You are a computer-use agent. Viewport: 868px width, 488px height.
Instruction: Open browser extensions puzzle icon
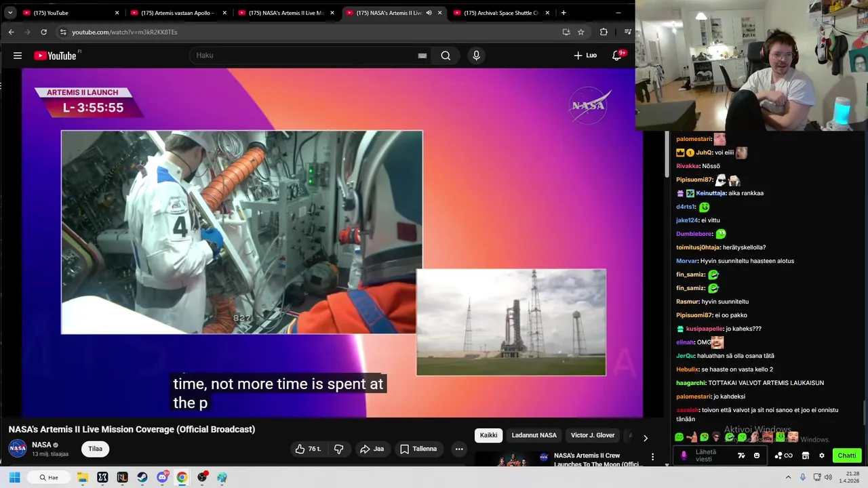(604, 32)
